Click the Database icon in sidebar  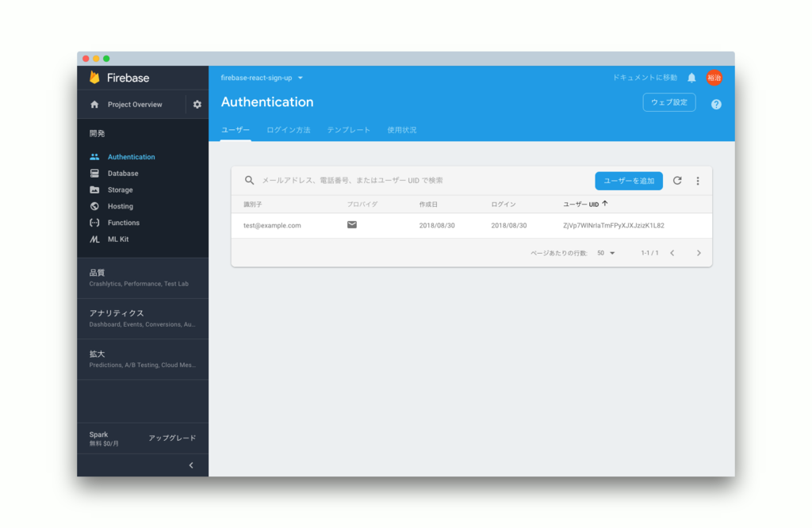pos(94,174)
